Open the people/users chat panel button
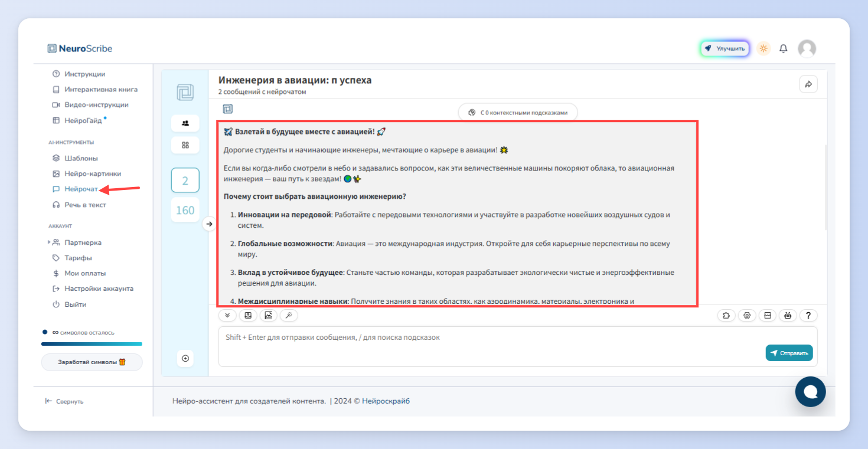 (x=185, y=123)
